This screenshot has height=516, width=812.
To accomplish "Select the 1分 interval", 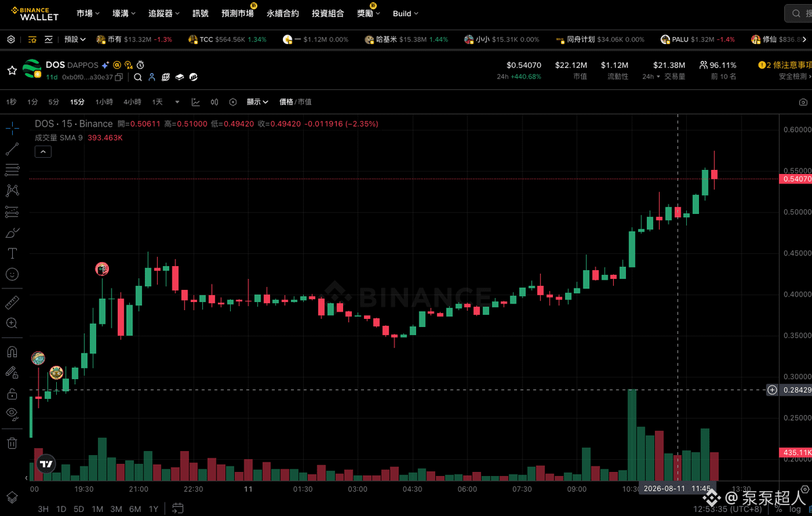I will 32,102.
